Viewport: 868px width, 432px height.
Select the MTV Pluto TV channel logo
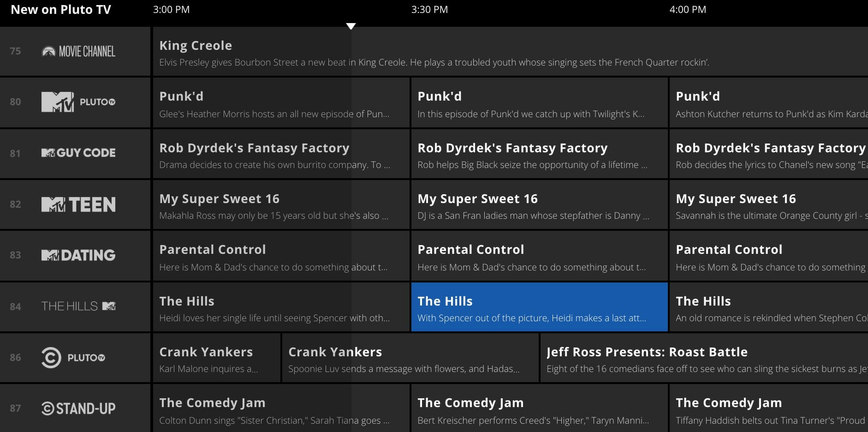(78, 102)
